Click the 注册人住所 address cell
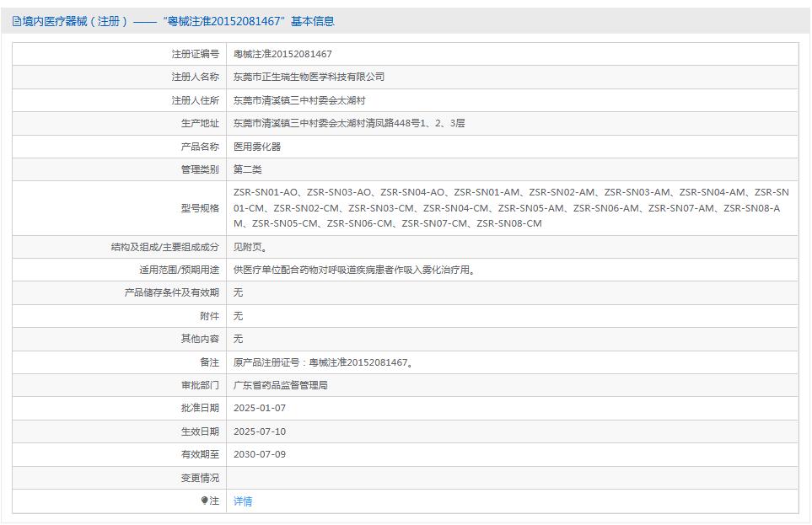 pos(300,99)
